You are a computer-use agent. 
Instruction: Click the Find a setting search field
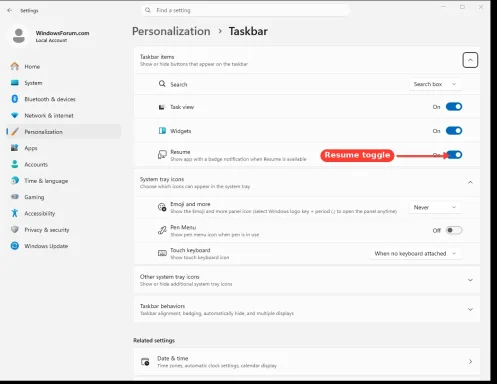click(245, 10)
